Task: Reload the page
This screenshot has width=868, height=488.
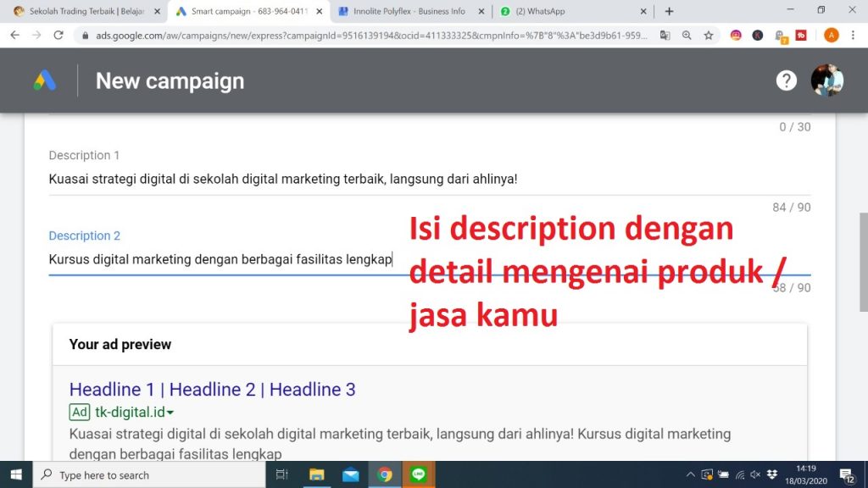Action: coord(58,36)
